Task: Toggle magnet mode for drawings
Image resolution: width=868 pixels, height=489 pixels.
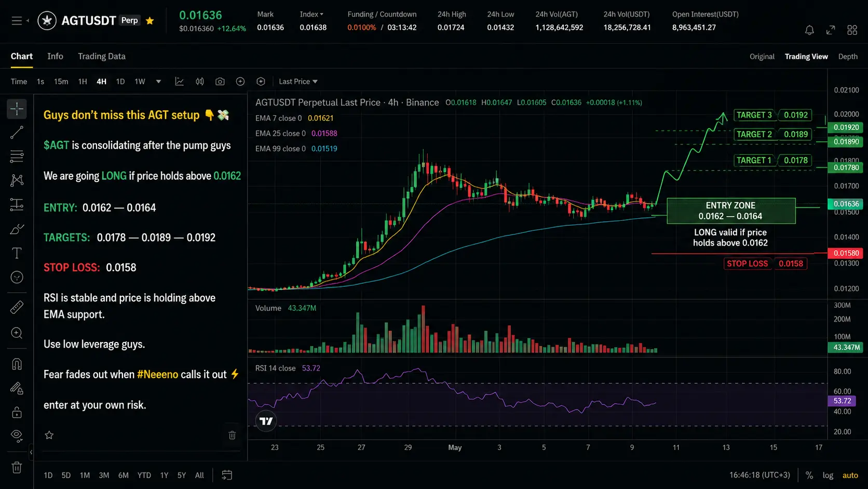Action: click(x=17, y=364)
